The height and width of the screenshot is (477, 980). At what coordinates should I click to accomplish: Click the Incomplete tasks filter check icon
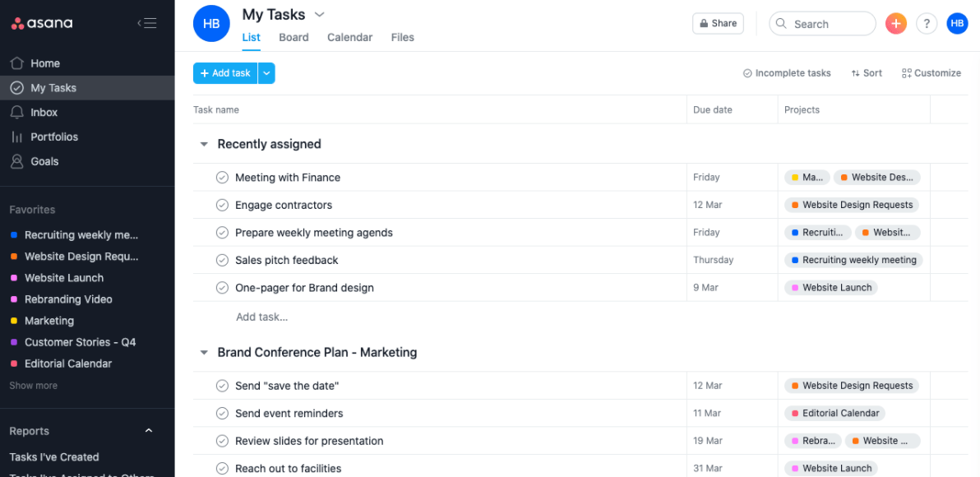[x=747, y=73]
